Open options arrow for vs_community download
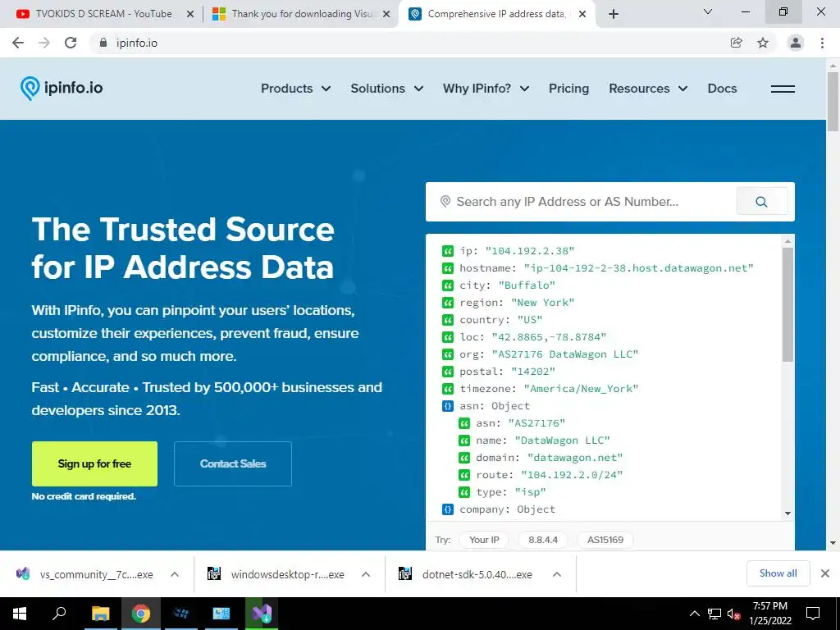 (x=175, y=574)
